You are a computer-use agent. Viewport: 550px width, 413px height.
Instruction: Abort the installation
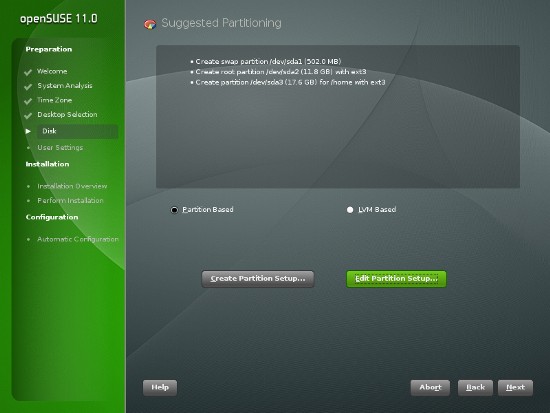430,388
